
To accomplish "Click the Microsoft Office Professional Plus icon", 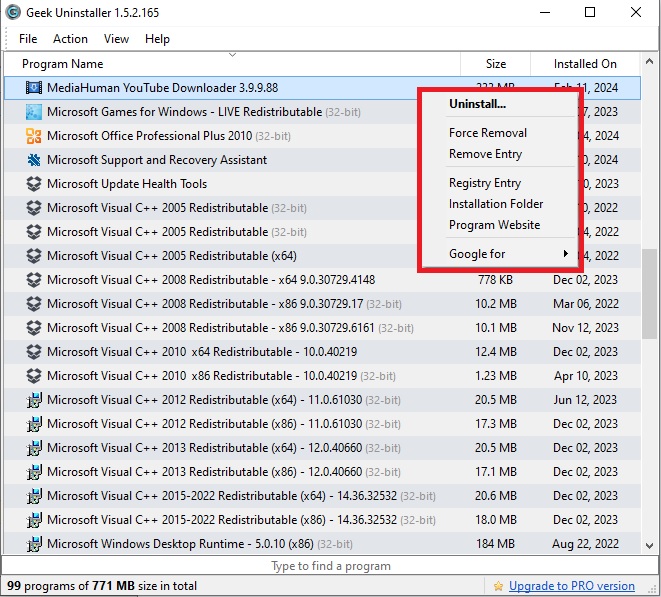I will 34,136.
